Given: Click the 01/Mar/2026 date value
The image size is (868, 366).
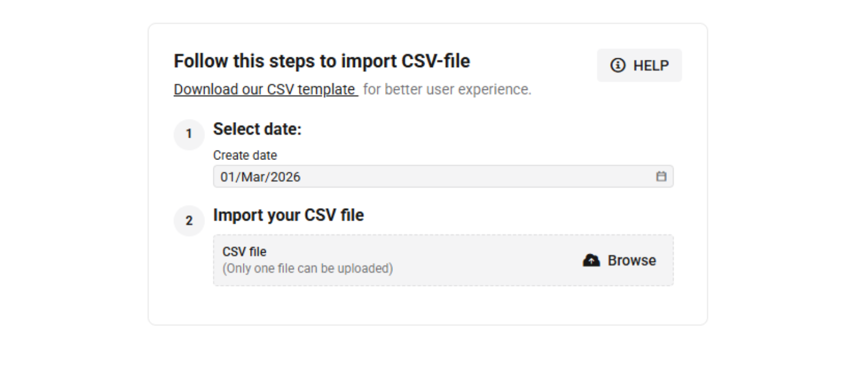Looking at the screenshot, I should tap(261, 177).
